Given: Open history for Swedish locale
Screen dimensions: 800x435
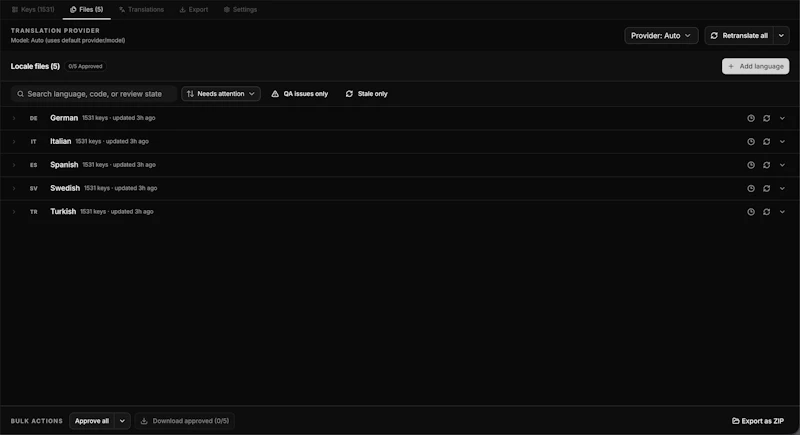Looking at the screenshot, I should point(751,189).
